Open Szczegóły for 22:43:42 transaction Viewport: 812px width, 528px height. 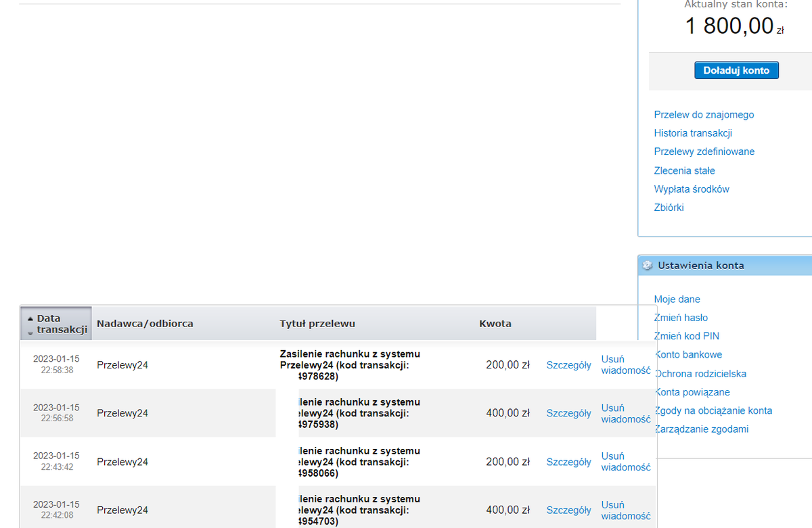[x=568, y=462]
